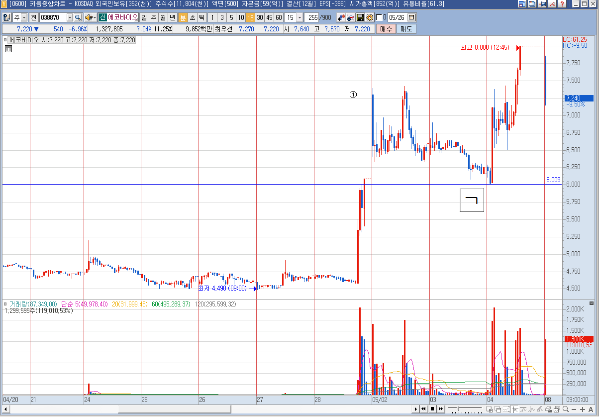The width and height of the screenshot is (600, 417).
Task: Open the calendar picker button next to date
Action: point(411,18)
